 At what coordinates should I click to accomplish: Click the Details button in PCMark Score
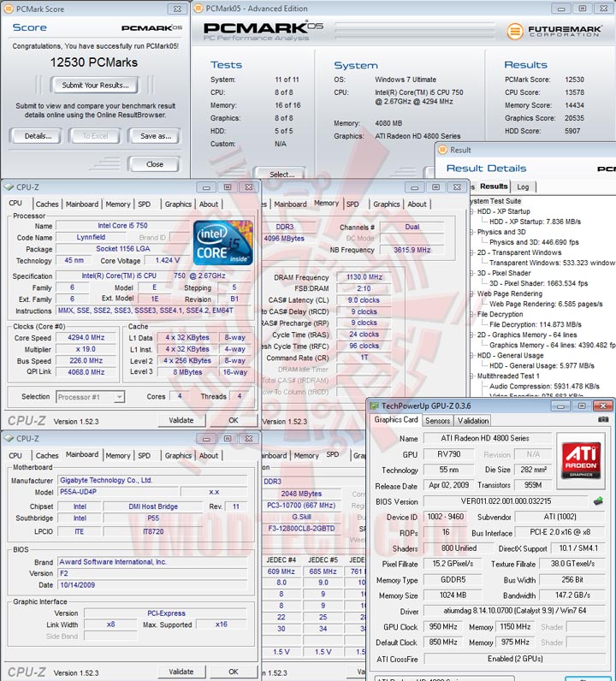pyautogui.click(x=38, y=136)
